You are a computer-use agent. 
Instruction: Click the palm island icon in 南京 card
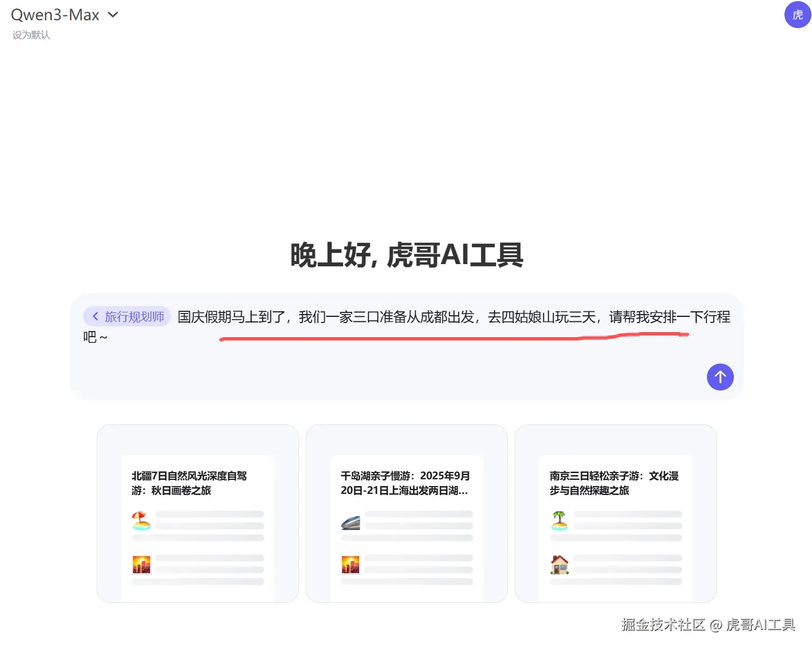tap(560, 520)
